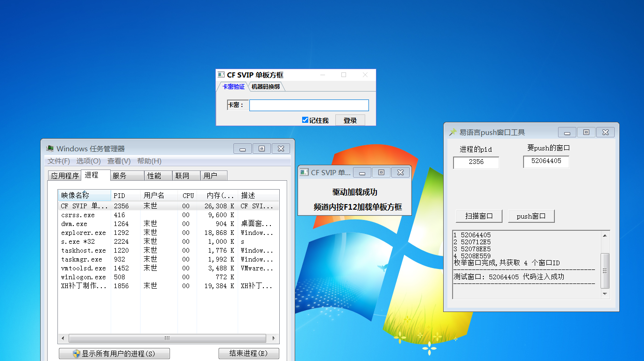Sort by the 用户名 column header

(x=159, y=195)
